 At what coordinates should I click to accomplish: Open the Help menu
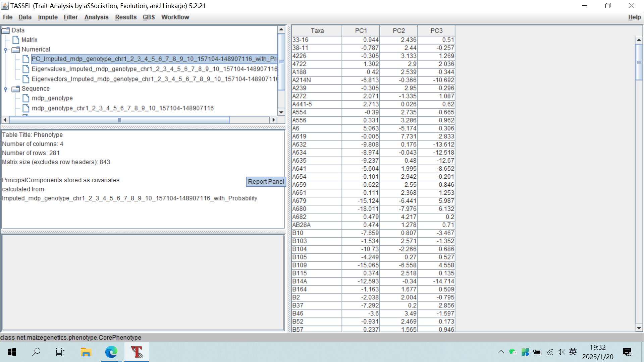pyautogui.click(x=634, y=17)
